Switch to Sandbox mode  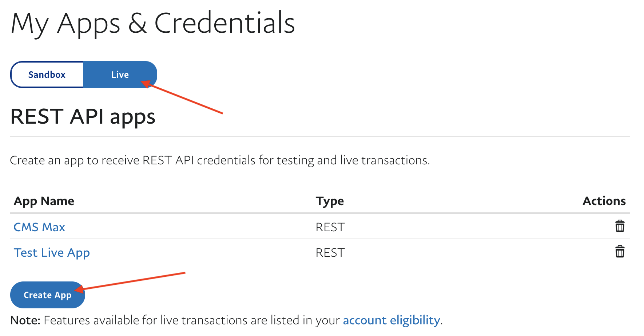click(x=47, y=75)
